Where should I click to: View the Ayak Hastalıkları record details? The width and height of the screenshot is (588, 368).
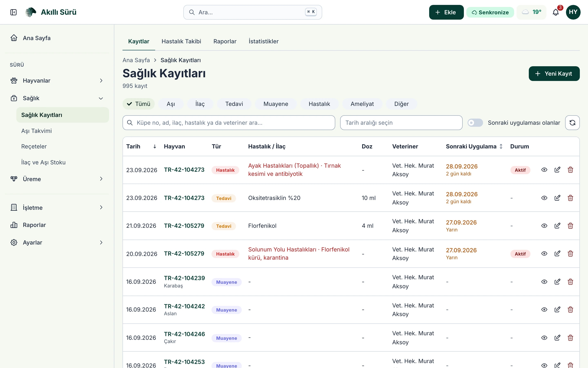544,170
